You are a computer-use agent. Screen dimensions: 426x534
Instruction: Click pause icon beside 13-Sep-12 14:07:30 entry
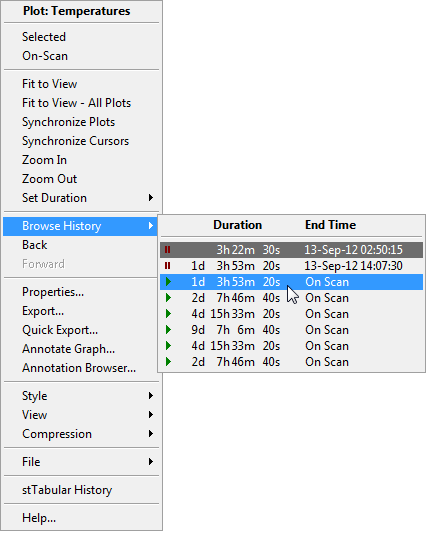coord(167,266)
